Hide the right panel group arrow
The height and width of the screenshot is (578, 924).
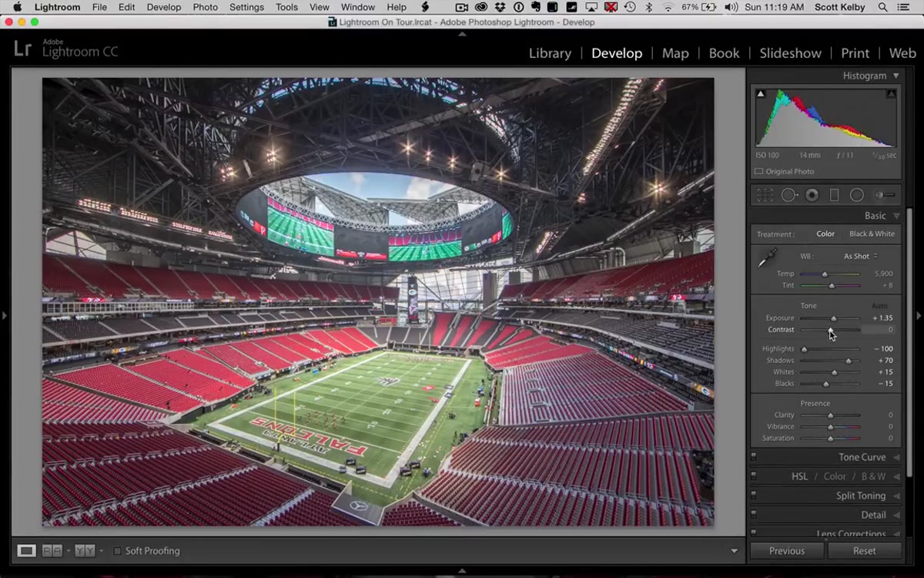[x=919, y=315]
